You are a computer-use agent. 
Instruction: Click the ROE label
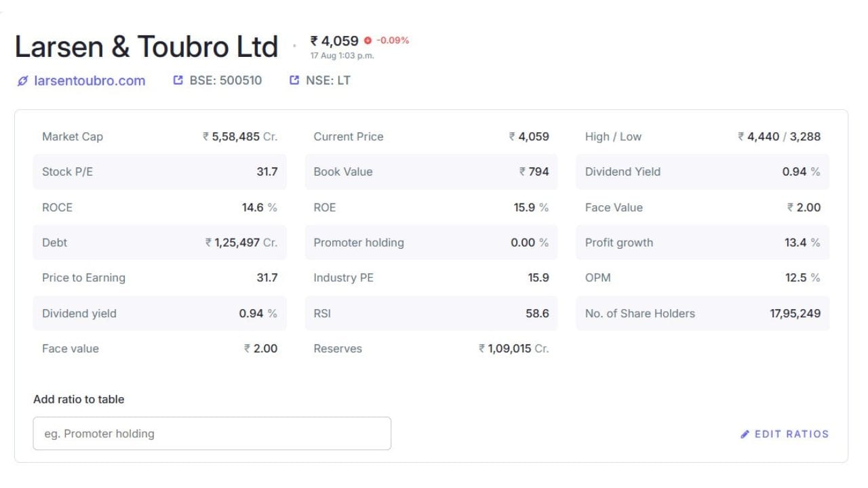[x=325, y=207]
